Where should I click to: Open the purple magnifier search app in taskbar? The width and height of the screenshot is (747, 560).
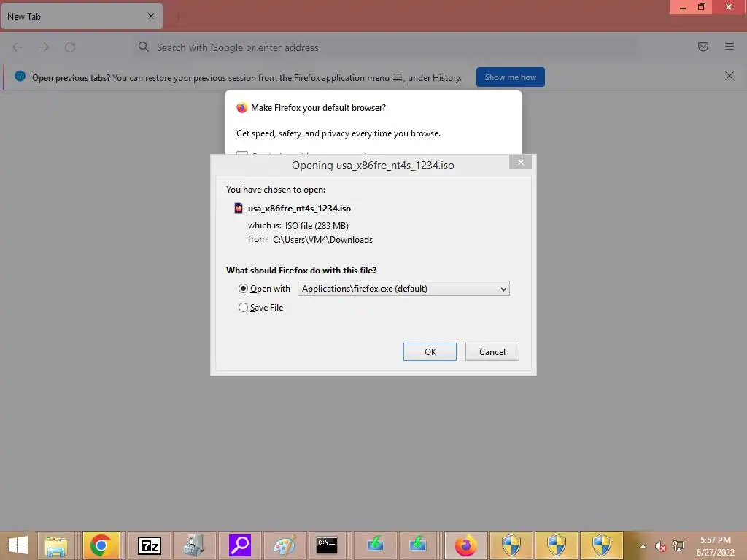coord(239,545)
